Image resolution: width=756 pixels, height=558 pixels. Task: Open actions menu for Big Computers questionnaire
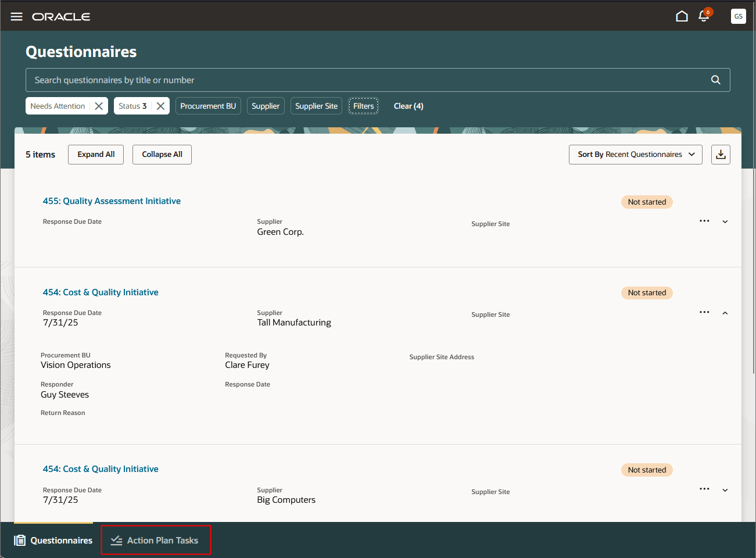pyautogui.click(x=704, y=489)
